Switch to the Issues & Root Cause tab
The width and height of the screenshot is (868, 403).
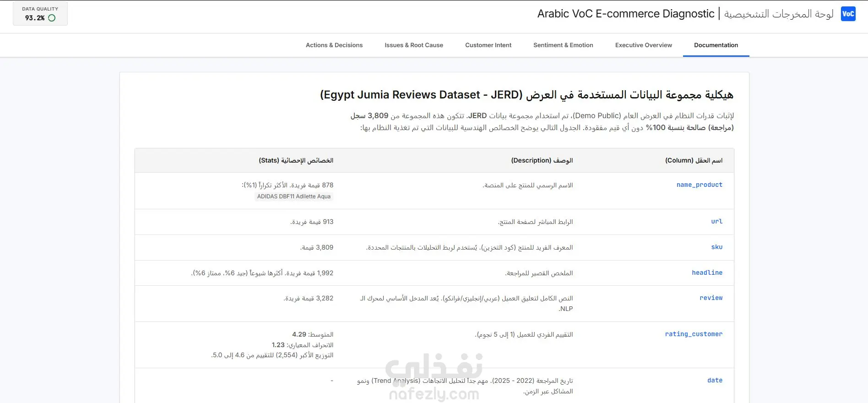[414, 45]
